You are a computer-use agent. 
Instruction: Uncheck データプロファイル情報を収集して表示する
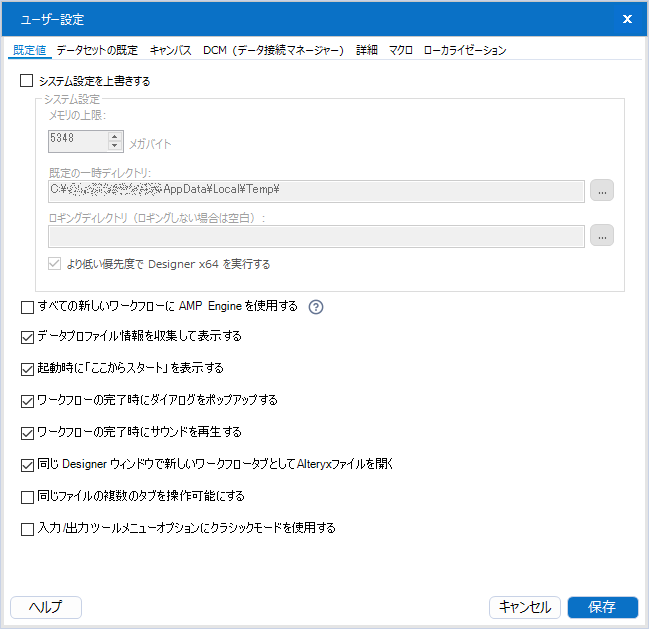tap(27, 337)
